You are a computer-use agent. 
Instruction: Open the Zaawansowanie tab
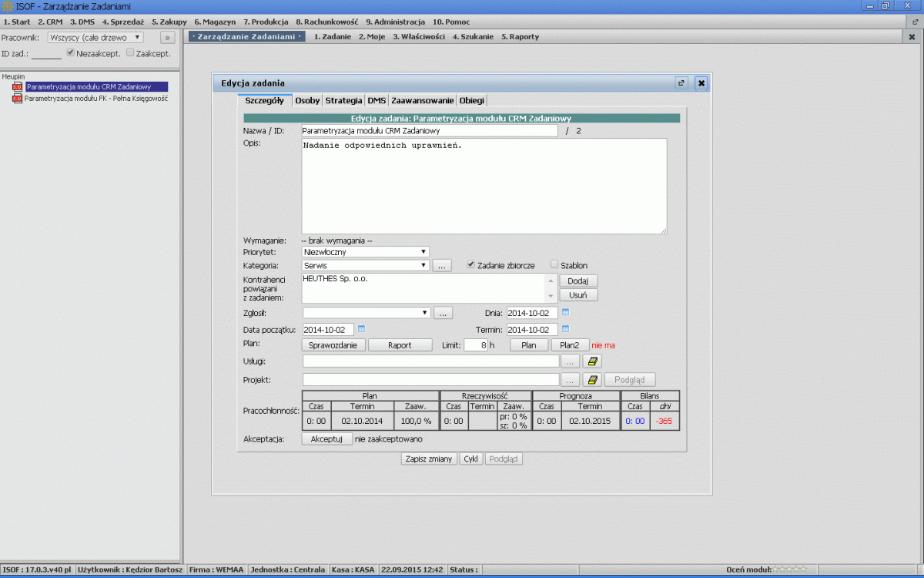coord(423,100)
